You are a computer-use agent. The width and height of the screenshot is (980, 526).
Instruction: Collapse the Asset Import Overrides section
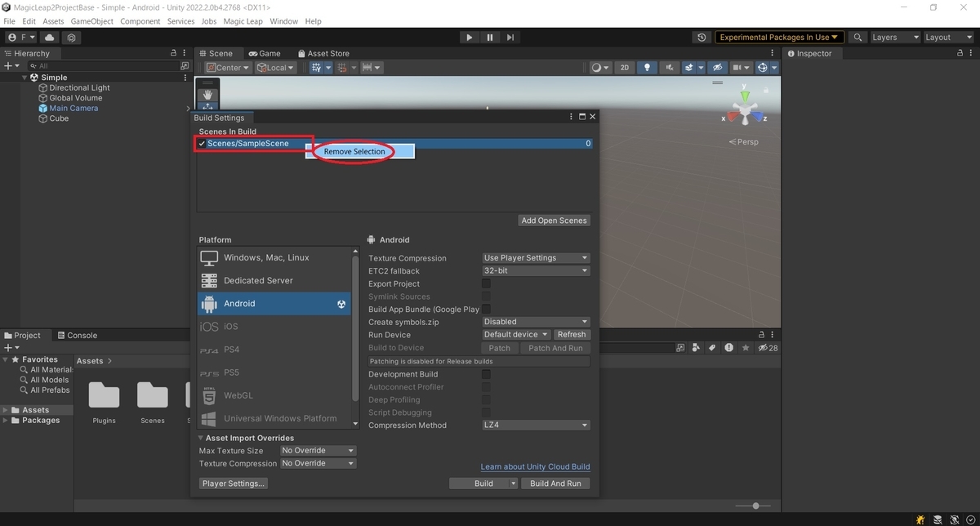click(x=202, y=438)
